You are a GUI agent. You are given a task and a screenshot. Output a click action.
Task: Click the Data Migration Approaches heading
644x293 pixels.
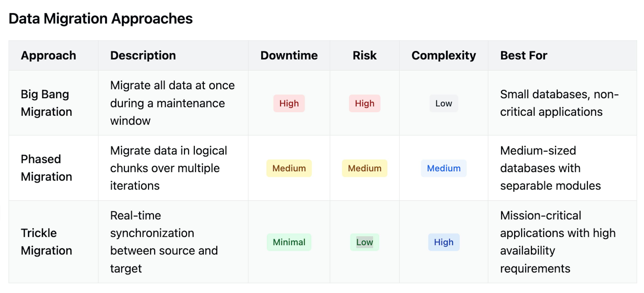point(100,19)
